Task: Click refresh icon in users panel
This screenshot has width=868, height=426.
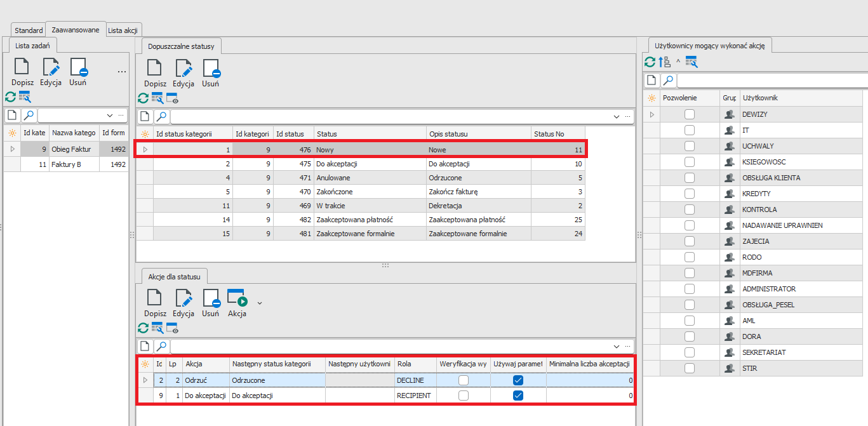Action: (650, 62)
